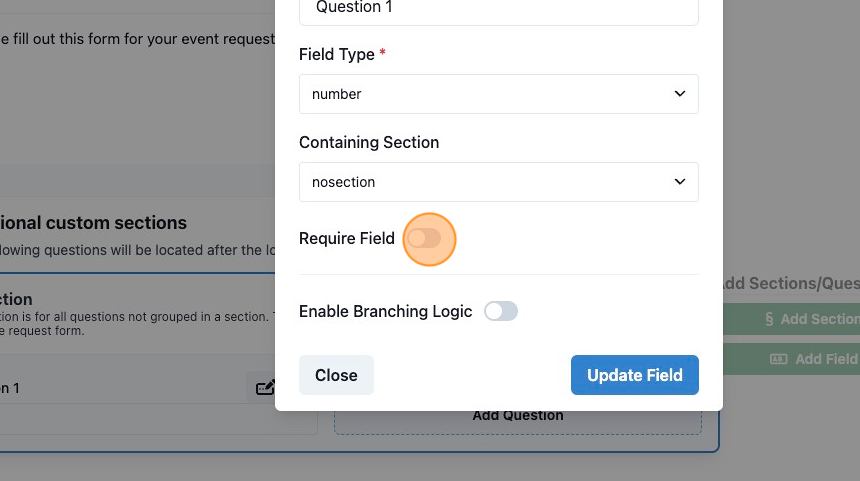
Task: Click the chevron arrow in Field Type box
Action: (x=680, y=94)
